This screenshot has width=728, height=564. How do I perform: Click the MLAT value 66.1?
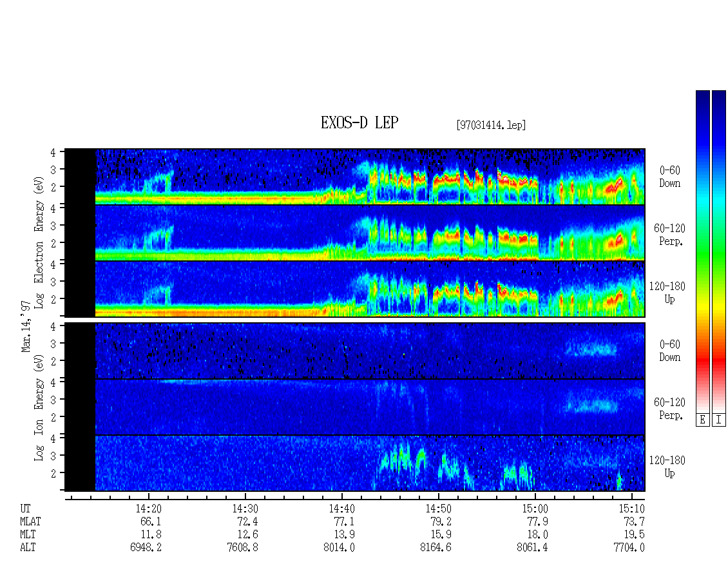pyautogui.click(x=151, y=521)
